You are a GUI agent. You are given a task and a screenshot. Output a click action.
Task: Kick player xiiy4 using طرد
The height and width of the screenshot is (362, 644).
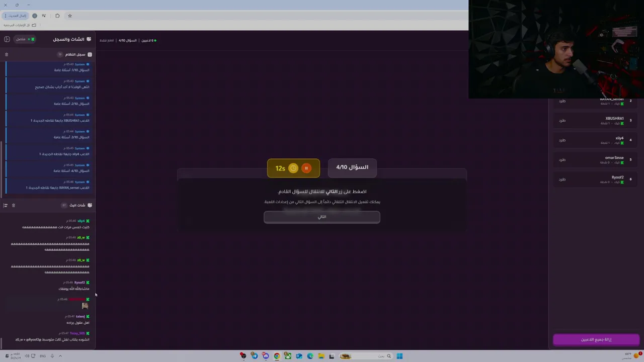click(x=562, y=140)
